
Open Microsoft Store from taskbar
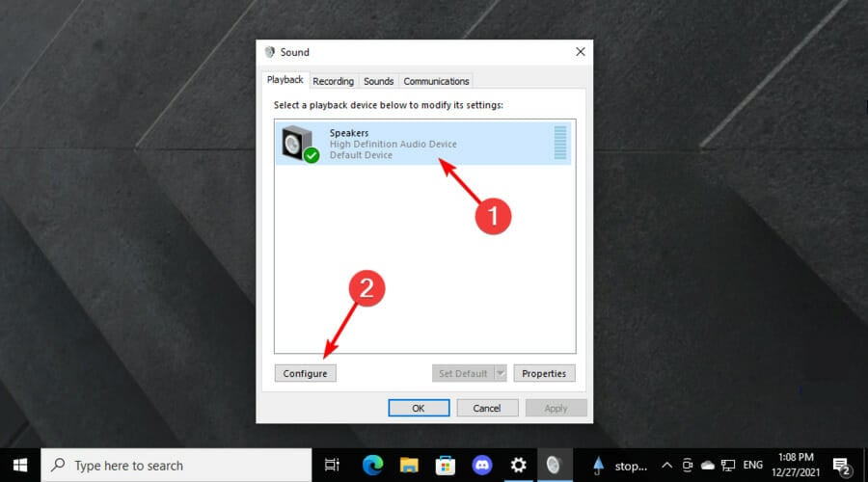coord(445,466)
